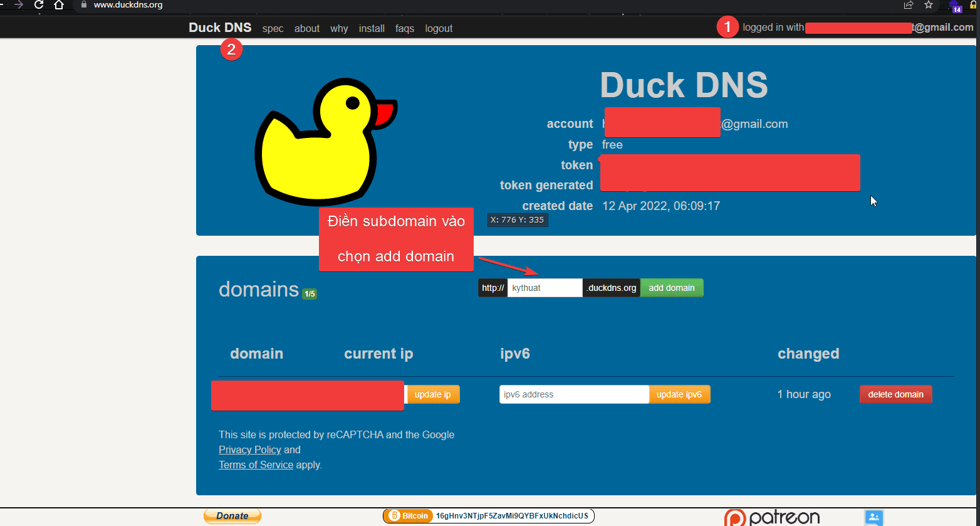
Task: Click the browser forward arrow
Action: [x=19, y=4]
